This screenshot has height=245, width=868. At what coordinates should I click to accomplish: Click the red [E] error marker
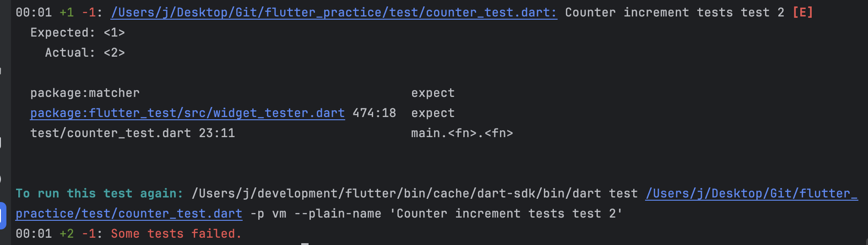803,12
